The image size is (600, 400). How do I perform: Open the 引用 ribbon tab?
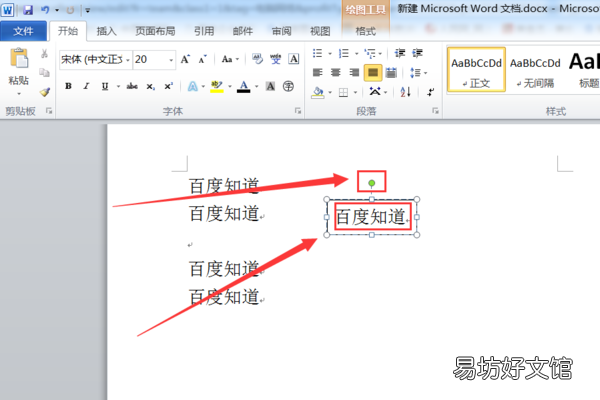[x=204, y=31]
